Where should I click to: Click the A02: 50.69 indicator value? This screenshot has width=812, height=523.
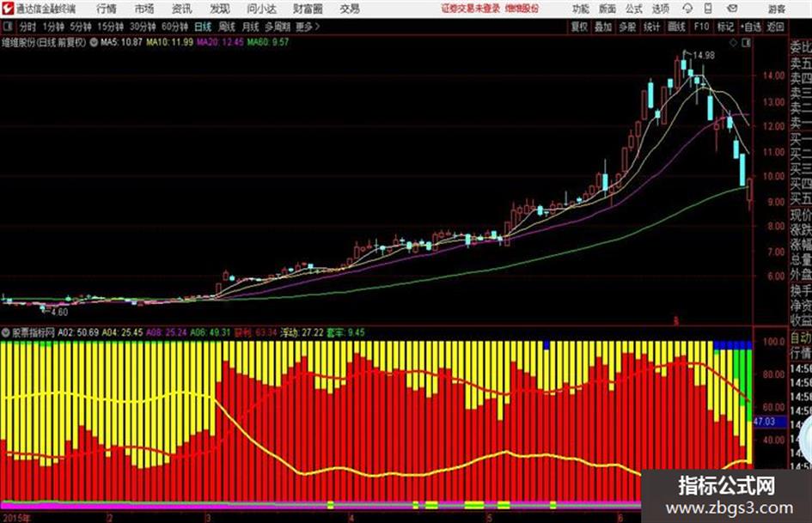tap(78, 332)
